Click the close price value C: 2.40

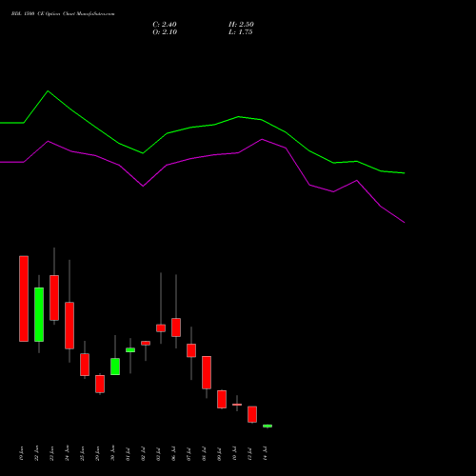(165, 25)
